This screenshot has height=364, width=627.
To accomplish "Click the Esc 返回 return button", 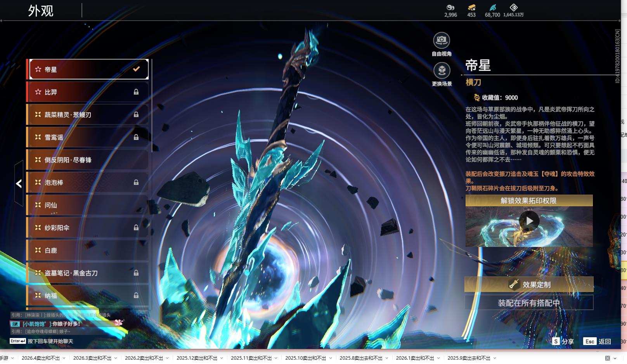I will coord(598,341).
